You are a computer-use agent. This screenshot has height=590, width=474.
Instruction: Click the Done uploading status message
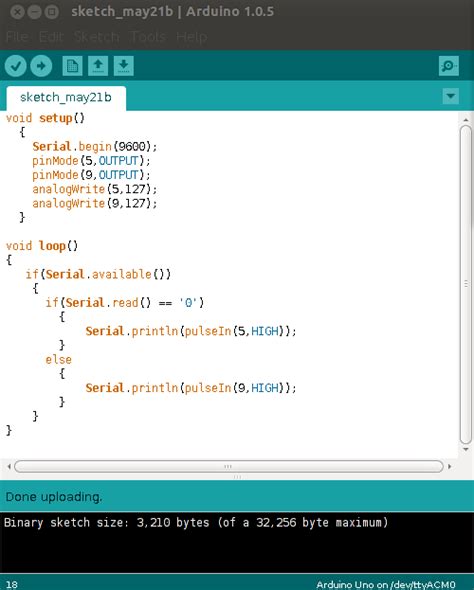tap(54, 497)
